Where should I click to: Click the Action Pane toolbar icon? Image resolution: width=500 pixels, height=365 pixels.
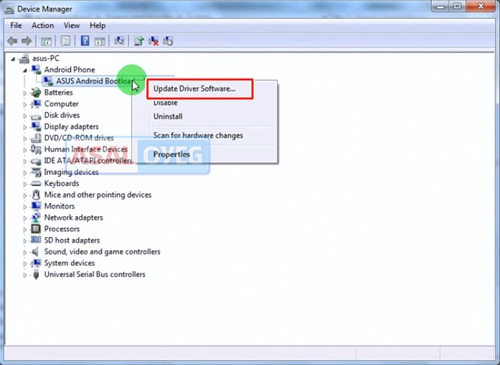(x=100, y=41)
